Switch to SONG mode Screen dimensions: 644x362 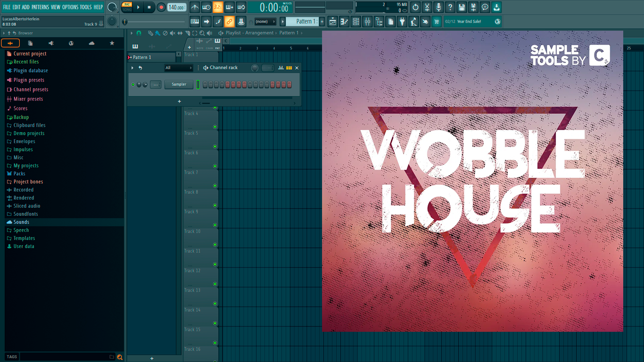point(127,10)
